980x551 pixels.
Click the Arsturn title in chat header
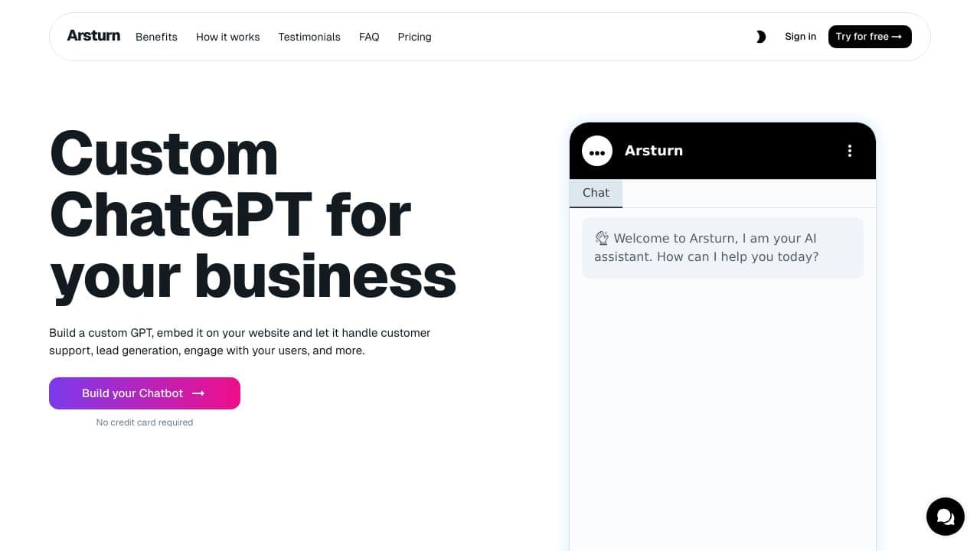pos(654,151)
